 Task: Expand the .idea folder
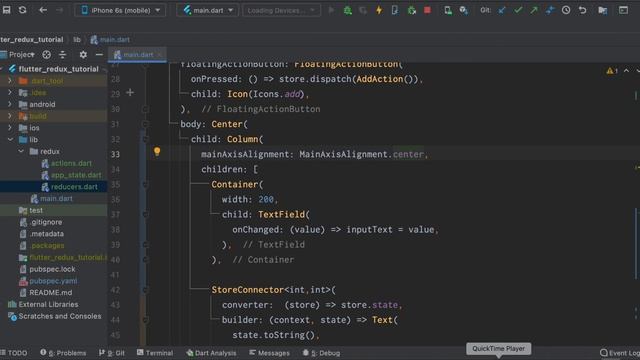10,93
